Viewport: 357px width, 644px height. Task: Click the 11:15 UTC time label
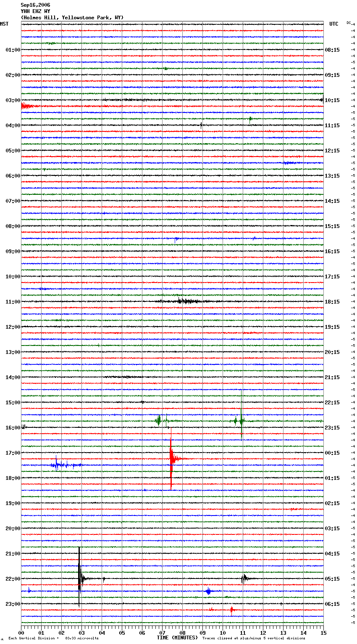tap(332, 126)
